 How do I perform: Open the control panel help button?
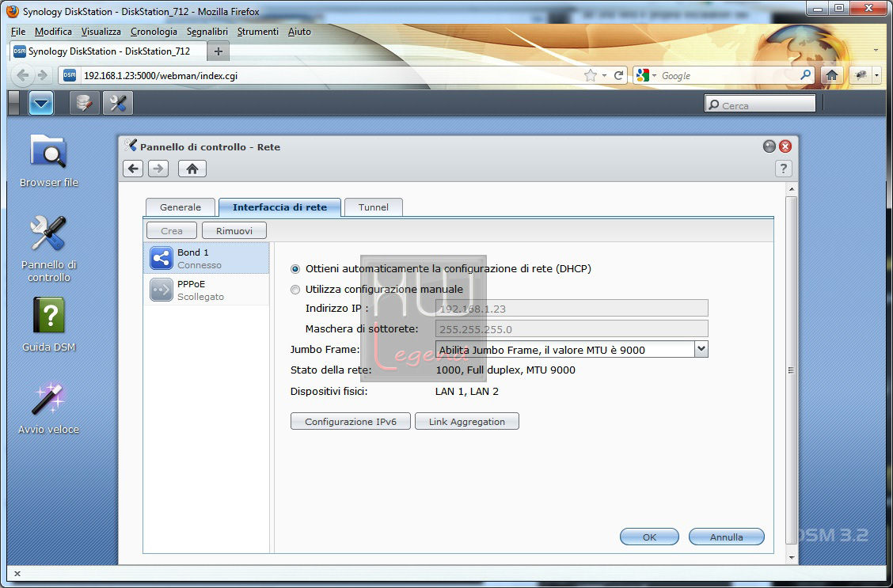point(784,169)
